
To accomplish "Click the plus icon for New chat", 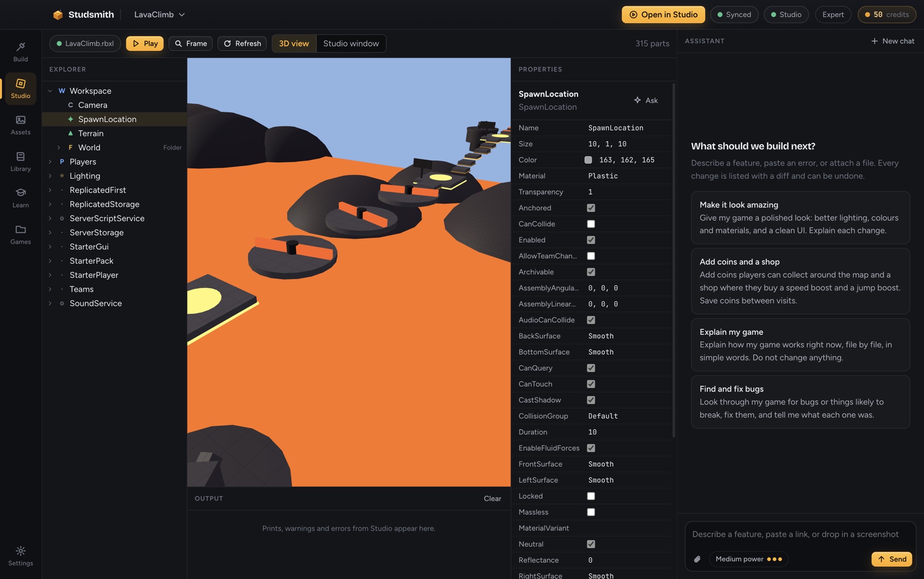I will point(874,41).
